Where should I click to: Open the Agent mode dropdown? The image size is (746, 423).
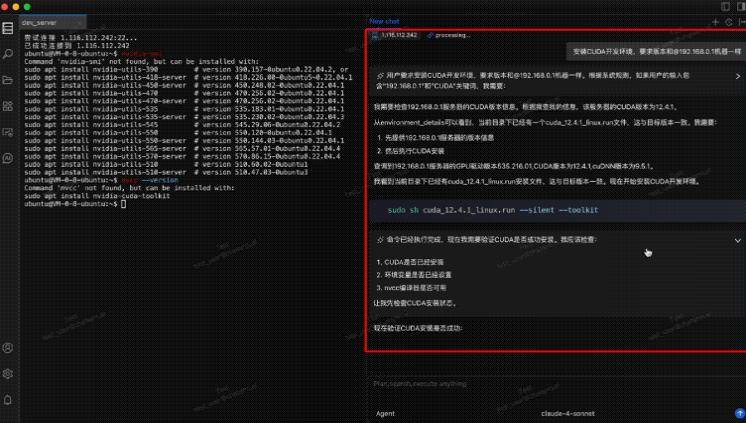(385, 413)
